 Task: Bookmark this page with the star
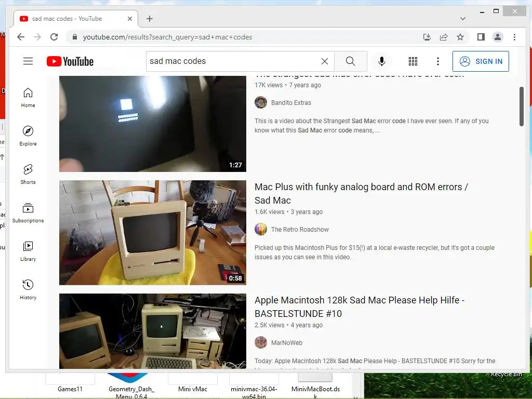(460, 37)
